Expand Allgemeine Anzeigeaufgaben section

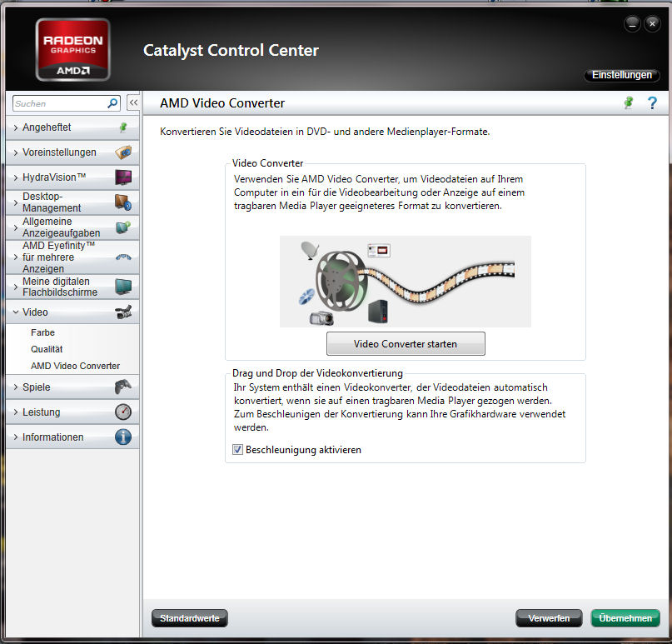(x=72, y=227)
